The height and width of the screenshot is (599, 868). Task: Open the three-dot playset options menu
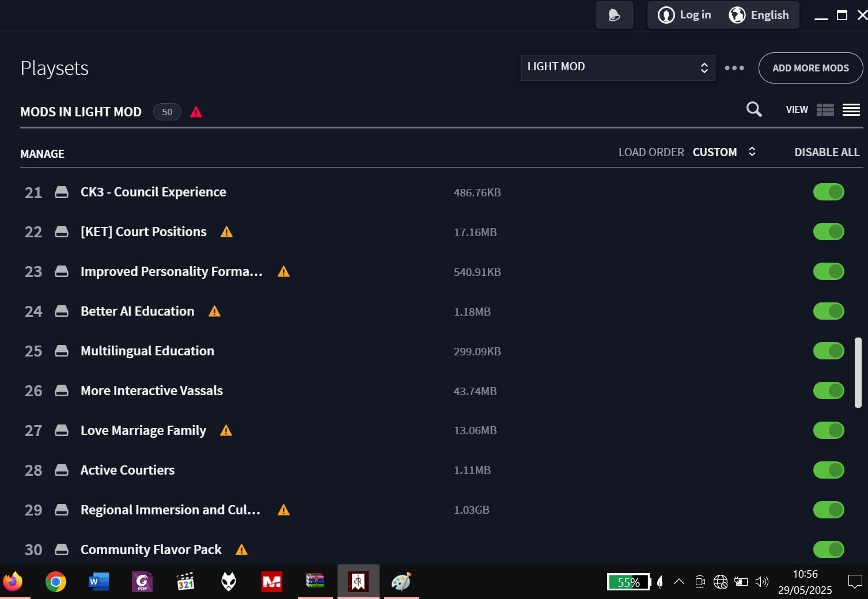(x=734, y=68)
